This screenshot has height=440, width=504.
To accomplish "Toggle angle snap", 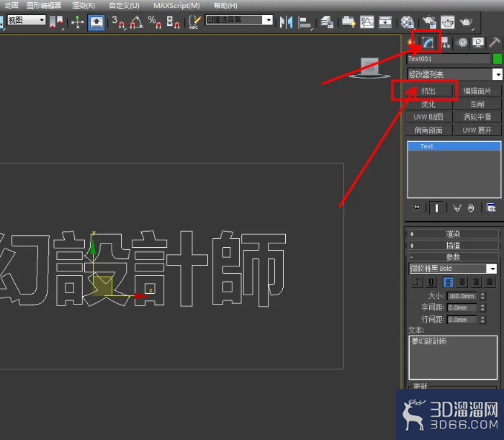I will pyautogui.click(x=136, y=22).
